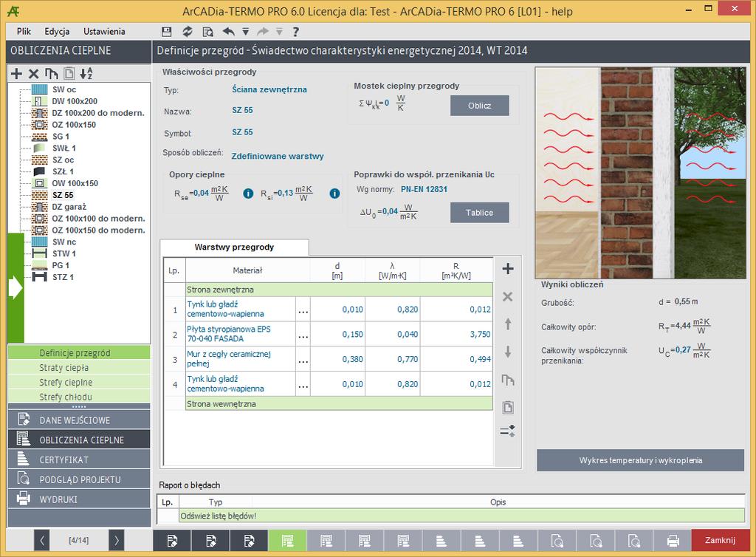Click the info icon next to Rse
This screenshot has width=756, height=557.
248,194
